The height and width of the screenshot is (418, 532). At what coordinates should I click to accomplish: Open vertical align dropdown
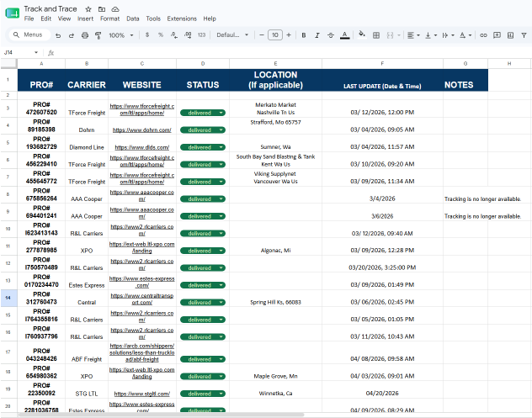(x=431, y=35)
